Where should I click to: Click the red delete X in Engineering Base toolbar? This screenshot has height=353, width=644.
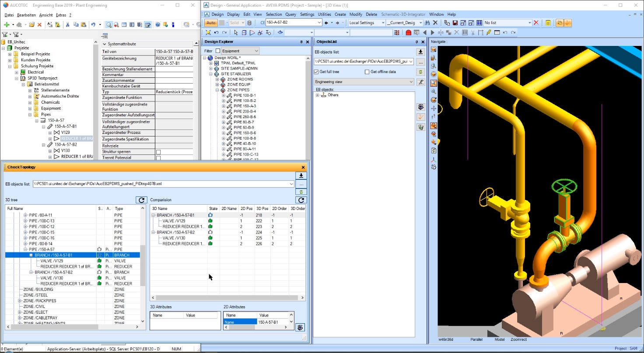(x=39, y=25)
